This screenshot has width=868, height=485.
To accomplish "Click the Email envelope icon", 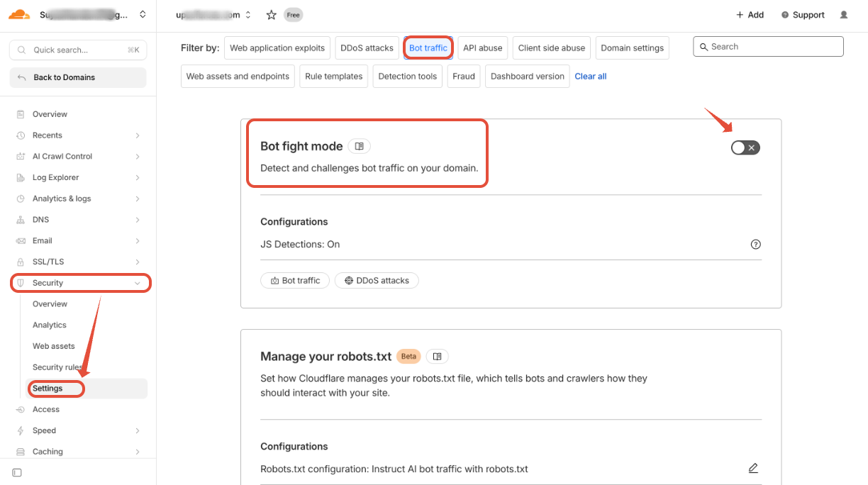I will pyautogui.click(x=21, y=241).
